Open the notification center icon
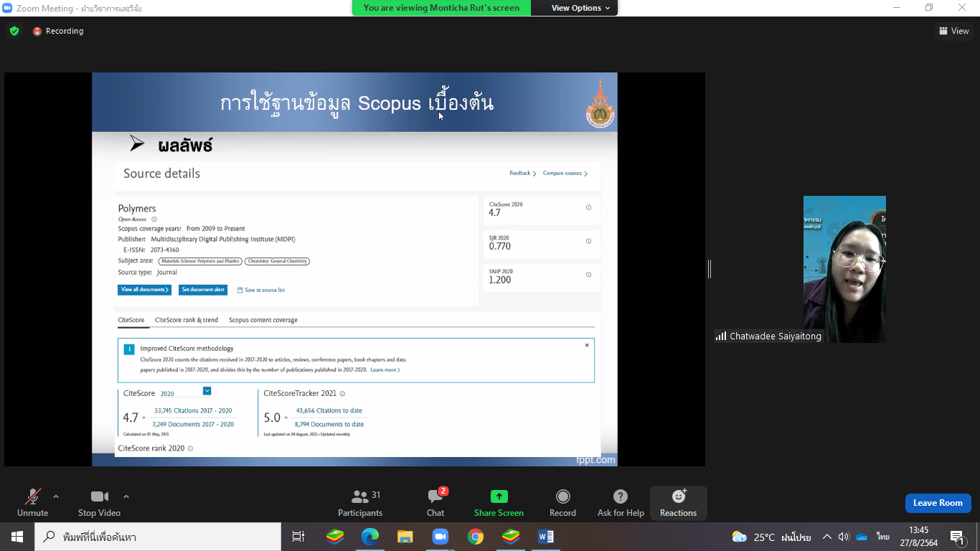This screenshot has height=551, width=980. pyautogui.click(x=957, y=537)
